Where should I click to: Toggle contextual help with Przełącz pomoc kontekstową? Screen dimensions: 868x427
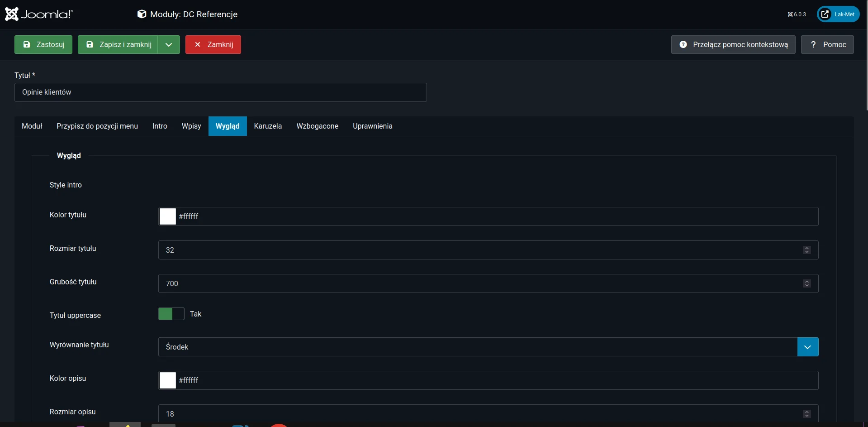coord(733,44)
